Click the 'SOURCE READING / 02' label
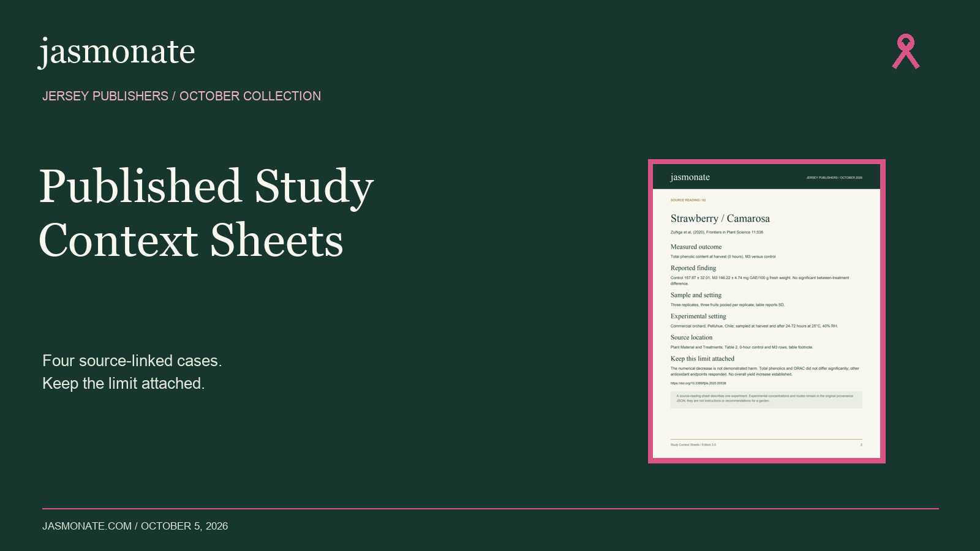980x551 pixels. [x=688, y=200]
